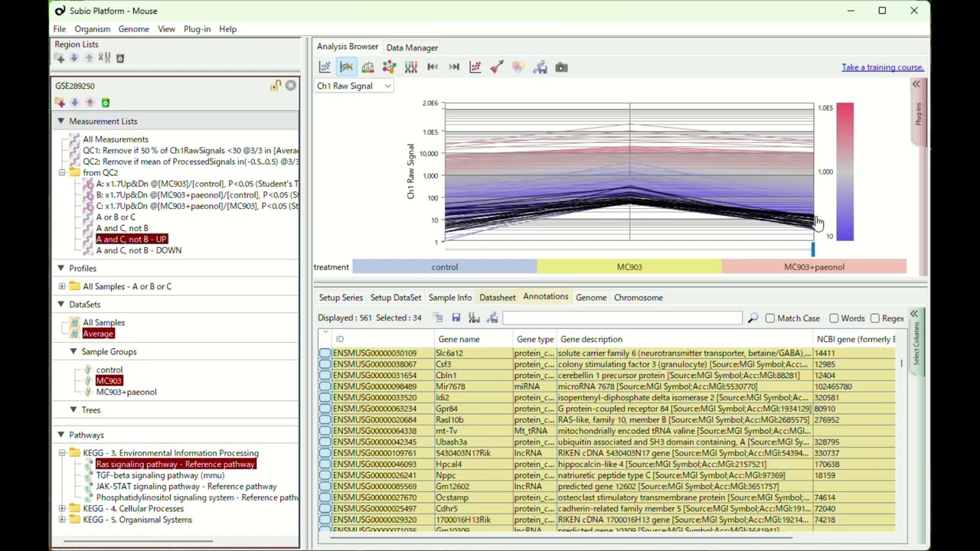Enable the Words checkbox
This screenshot has height=551, width=980.
click(x=834, y=318)
